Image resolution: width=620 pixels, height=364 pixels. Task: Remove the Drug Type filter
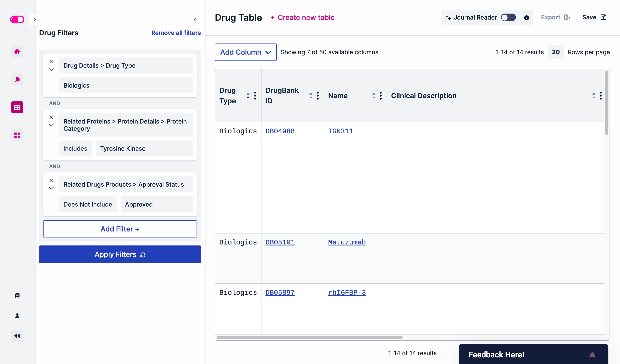[51, 61]
